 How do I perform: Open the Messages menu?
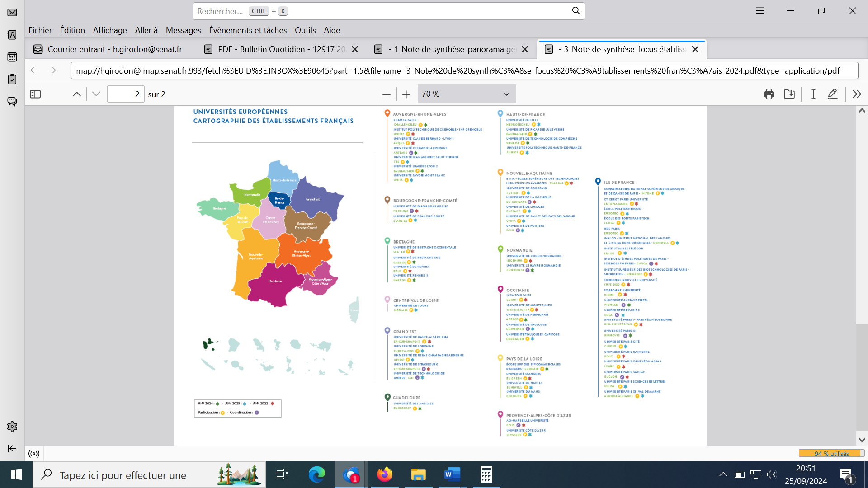click(183, 30)
